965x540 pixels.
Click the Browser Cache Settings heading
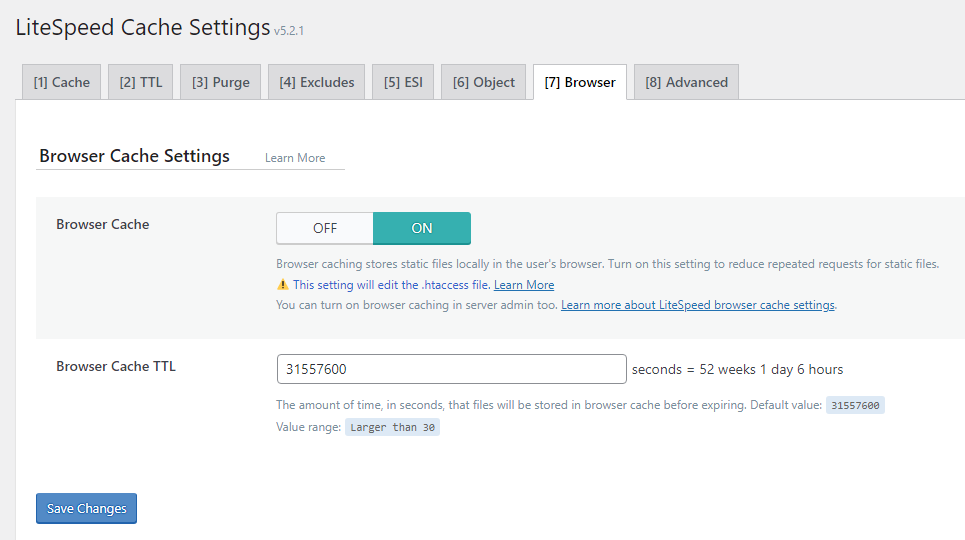click(134, 156)
